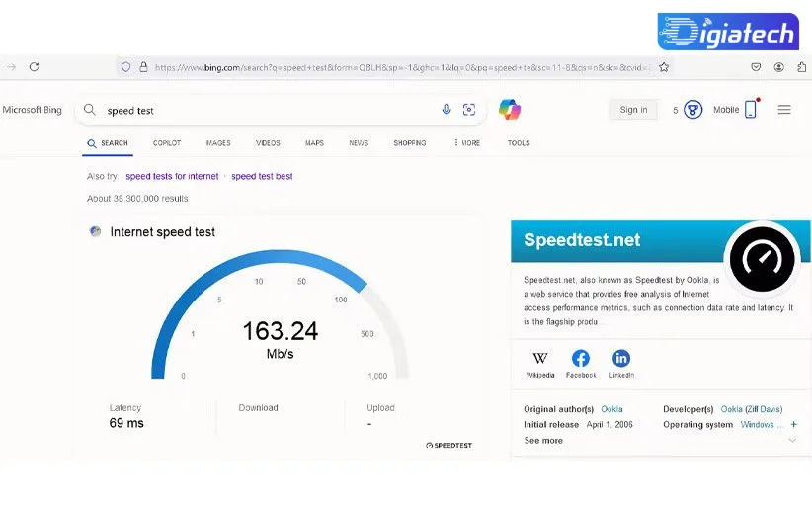The height and width of the screenshot is (516, 812).
Task: Switch to the Images tab
Action: tap(218, 143)
